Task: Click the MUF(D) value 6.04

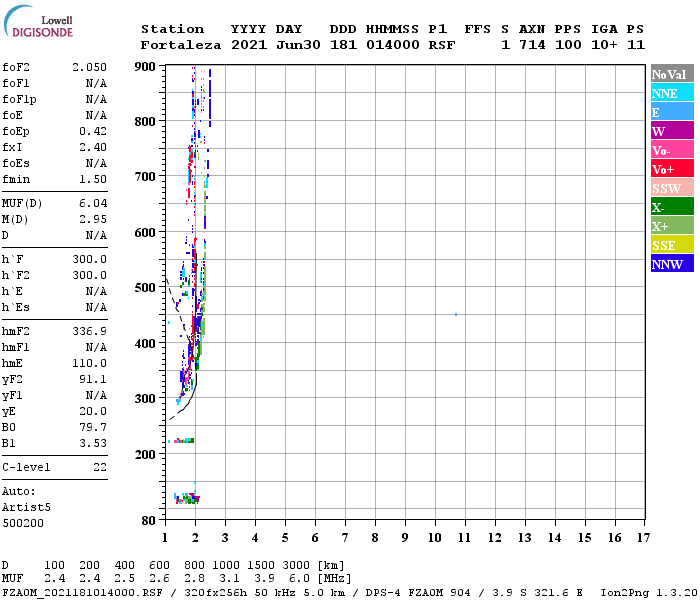Action: point(93,204)
